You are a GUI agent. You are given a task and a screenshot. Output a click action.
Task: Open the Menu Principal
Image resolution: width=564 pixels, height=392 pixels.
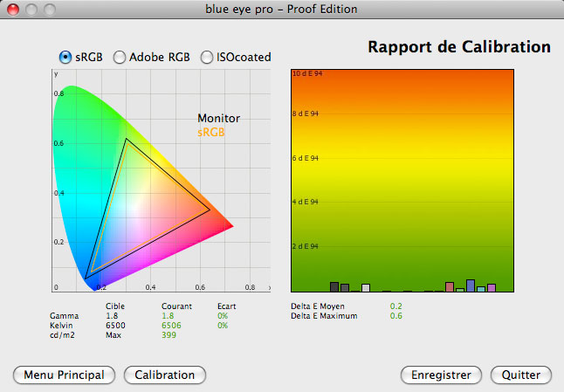65,375
